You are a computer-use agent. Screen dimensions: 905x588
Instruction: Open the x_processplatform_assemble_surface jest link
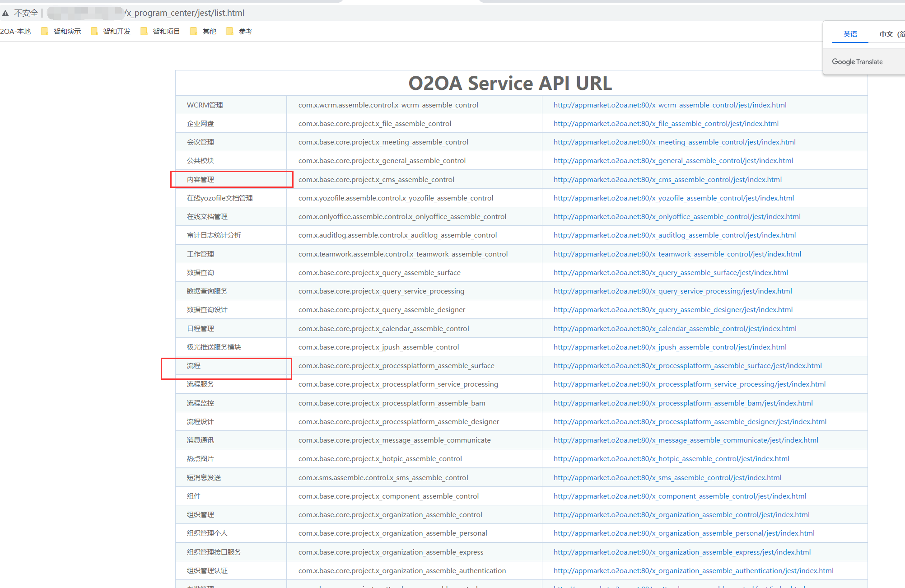pyautogui.click(x=687, y=365)
